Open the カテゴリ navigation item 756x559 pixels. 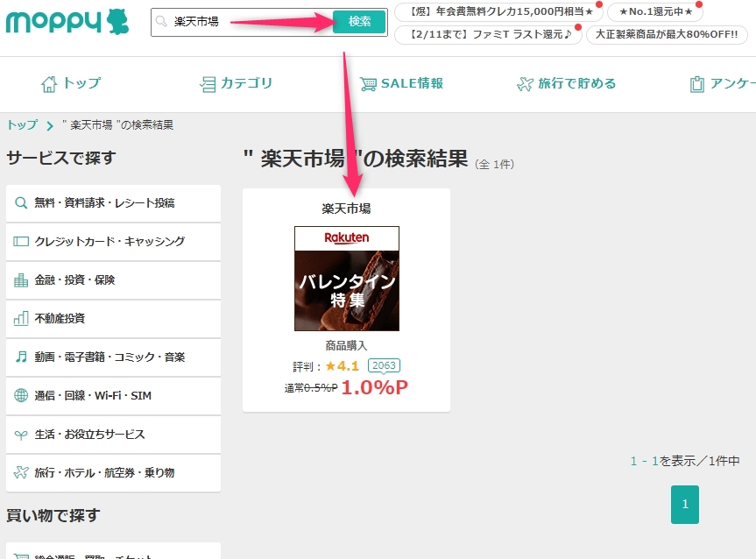(237, 83)
